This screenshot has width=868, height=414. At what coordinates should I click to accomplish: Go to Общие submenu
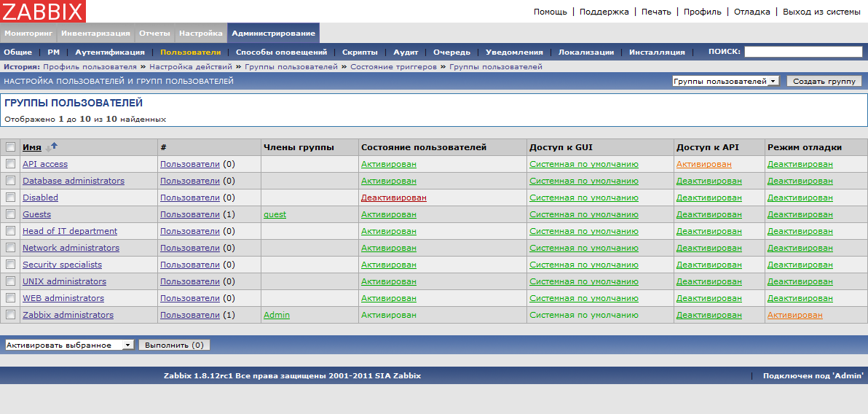[17, 52]
